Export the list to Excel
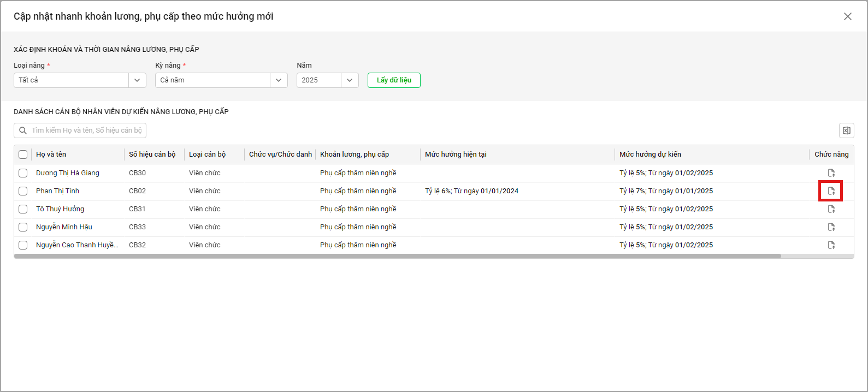868x392 pixels. pos(846,130)
